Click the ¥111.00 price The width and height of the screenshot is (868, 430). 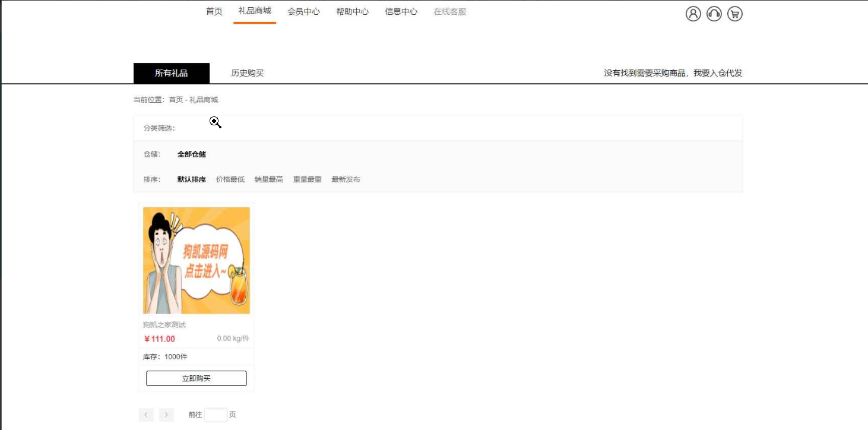[x=160, y=339]
